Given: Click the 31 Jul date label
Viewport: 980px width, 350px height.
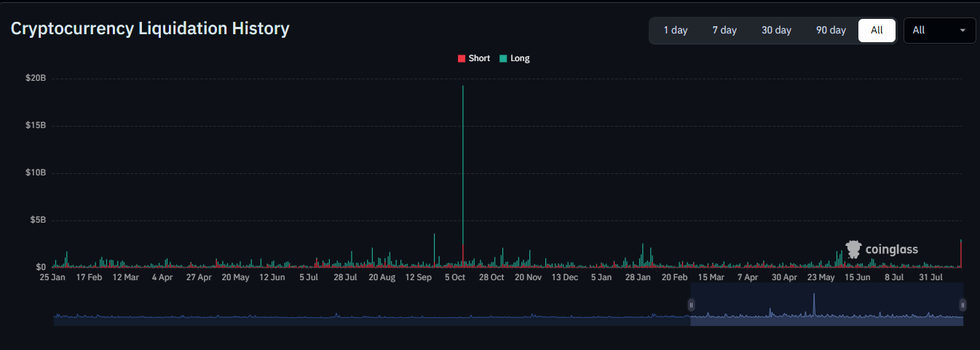Looking at the screenshot, I should click(932, 277).
